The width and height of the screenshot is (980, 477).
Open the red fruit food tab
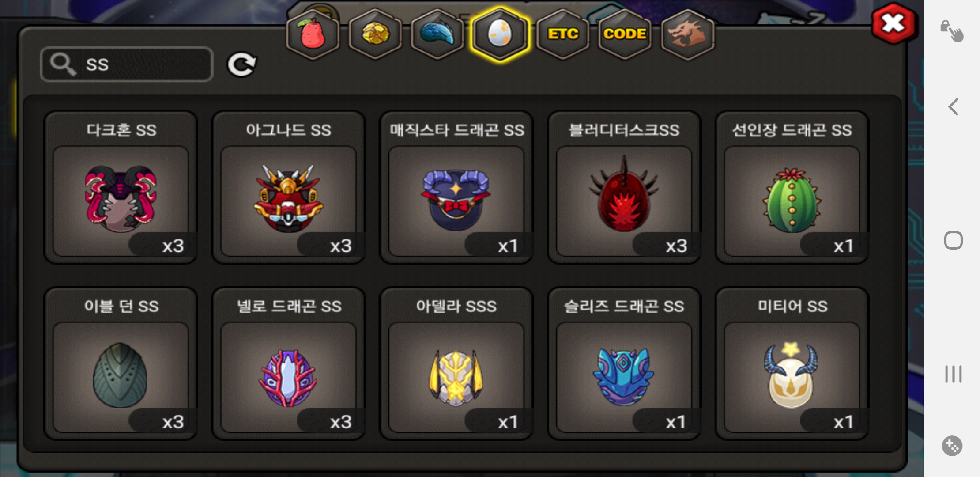313,34
